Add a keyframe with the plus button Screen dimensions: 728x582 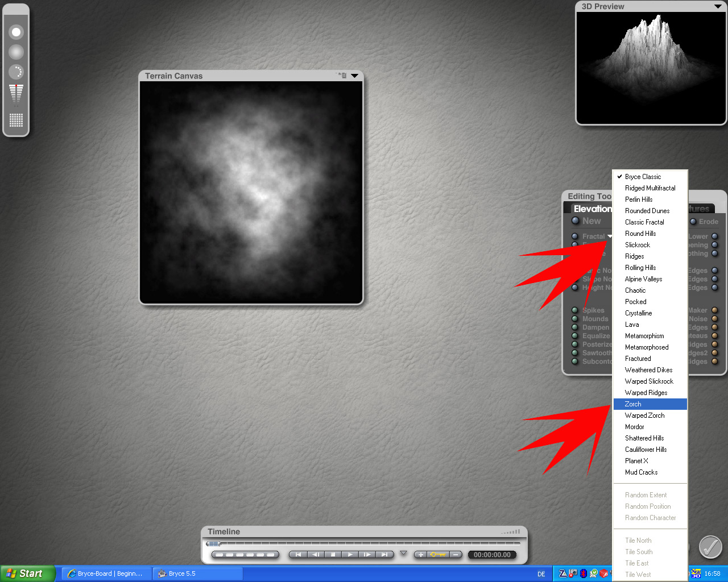coord(421,555)
